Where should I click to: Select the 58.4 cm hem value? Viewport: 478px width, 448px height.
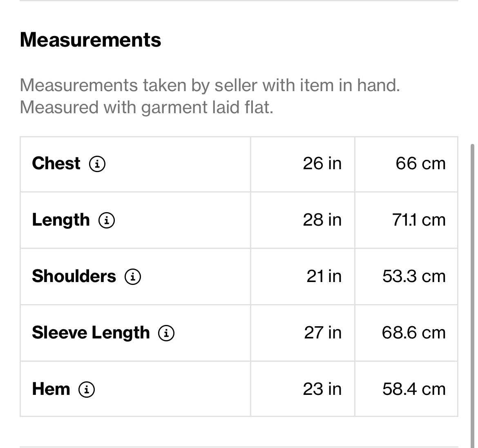(414, 389)
